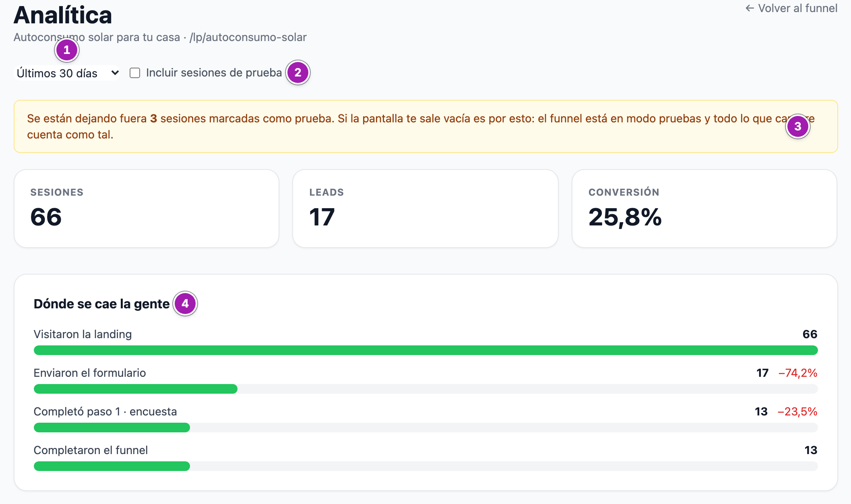Click the 'Completó paso 1 · encuesta' label
The height and width of the screenshot is (504, 851).
click(105, 411)
